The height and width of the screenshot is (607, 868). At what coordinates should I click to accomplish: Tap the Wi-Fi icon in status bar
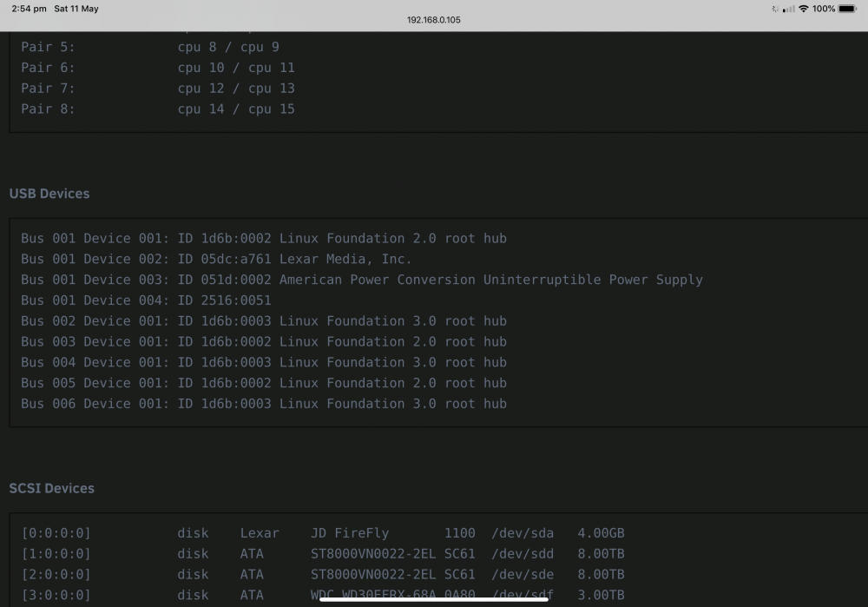coord(803,9)
